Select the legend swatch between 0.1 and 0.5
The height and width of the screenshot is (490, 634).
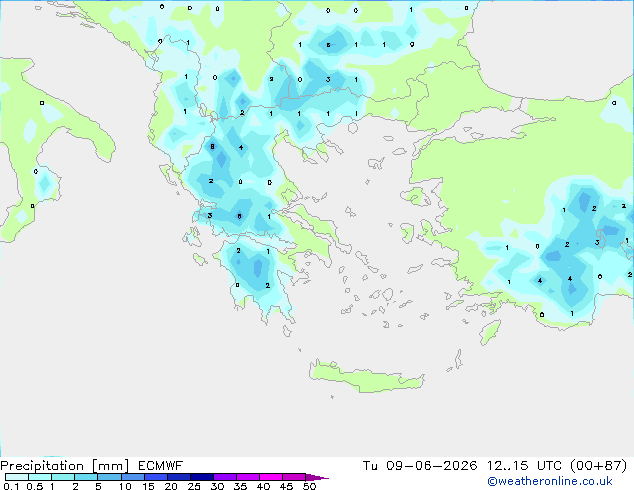click(x=17, y=477)
